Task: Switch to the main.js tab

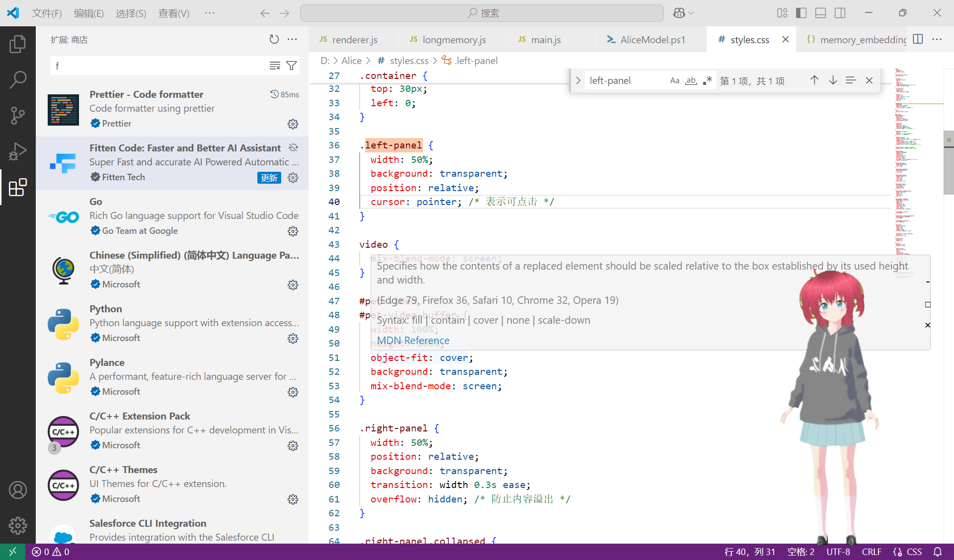Action: 546,40
